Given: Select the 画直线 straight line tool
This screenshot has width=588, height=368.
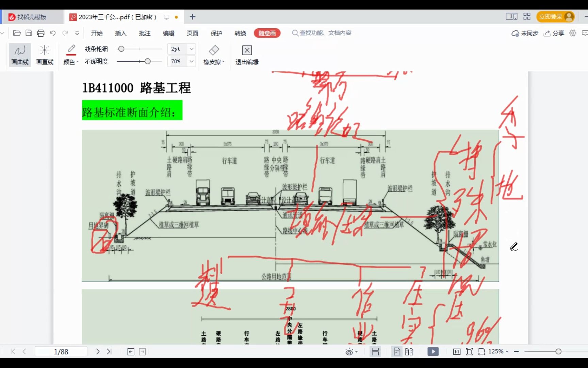Looking at the screenshot, I should pos(45,55).
